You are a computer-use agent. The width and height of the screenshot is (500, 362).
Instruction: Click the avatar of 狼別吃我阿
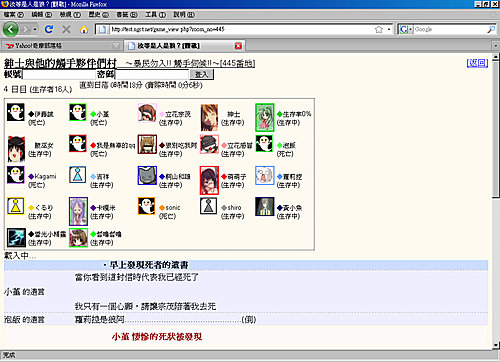(147, 144)
